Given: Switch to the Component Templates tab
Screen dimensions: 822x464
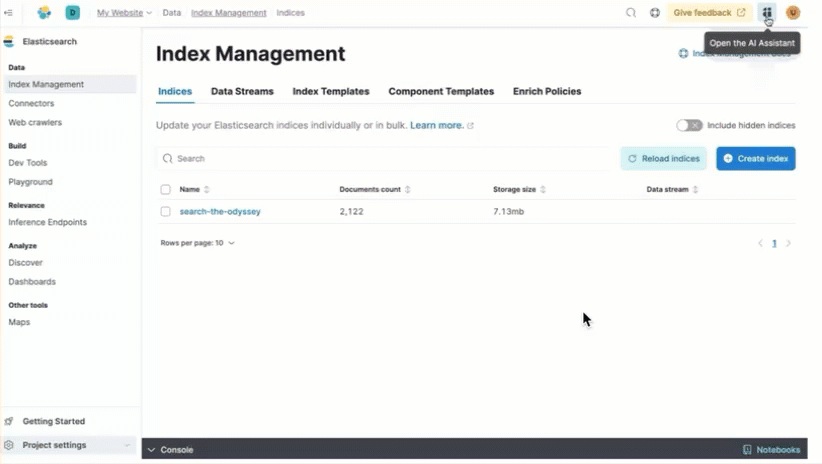Looking at the screenshot, I should coord(441,91).
